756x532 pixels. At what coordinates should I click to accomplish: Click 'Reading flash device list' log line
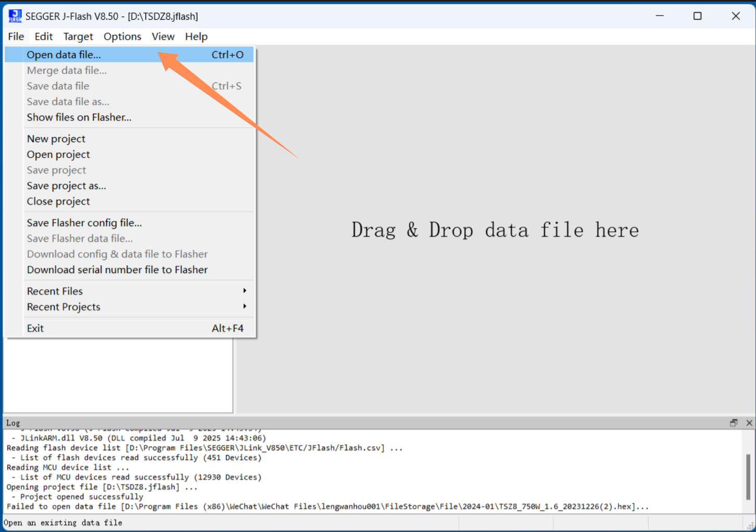[x=204, y=448]
